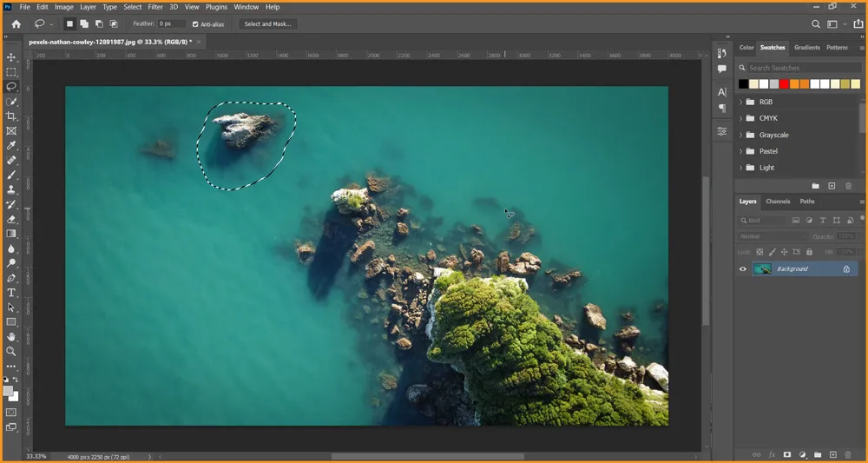Expand the Pastel swatch group
Viewport: 868px width, 463px height.
point(740,151)
